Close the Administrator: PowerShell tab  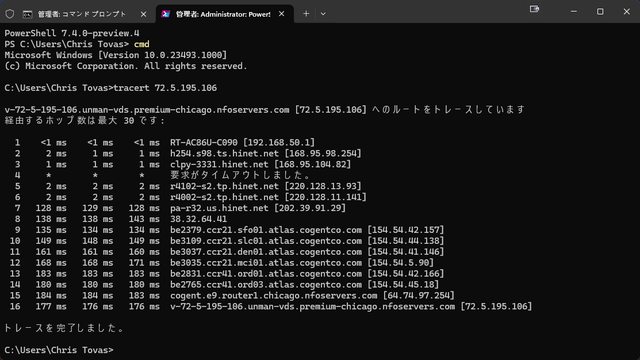[282, 14]
